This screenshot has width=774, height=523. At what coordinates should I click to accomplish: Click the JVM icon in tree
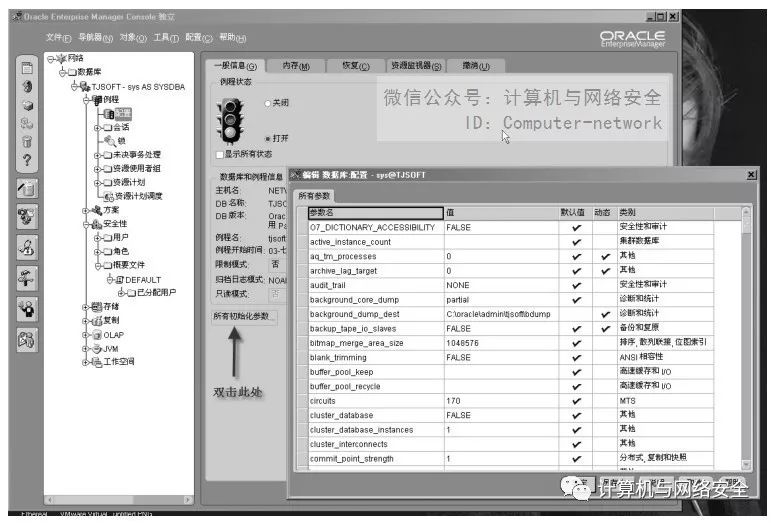(x=97, y=348)
